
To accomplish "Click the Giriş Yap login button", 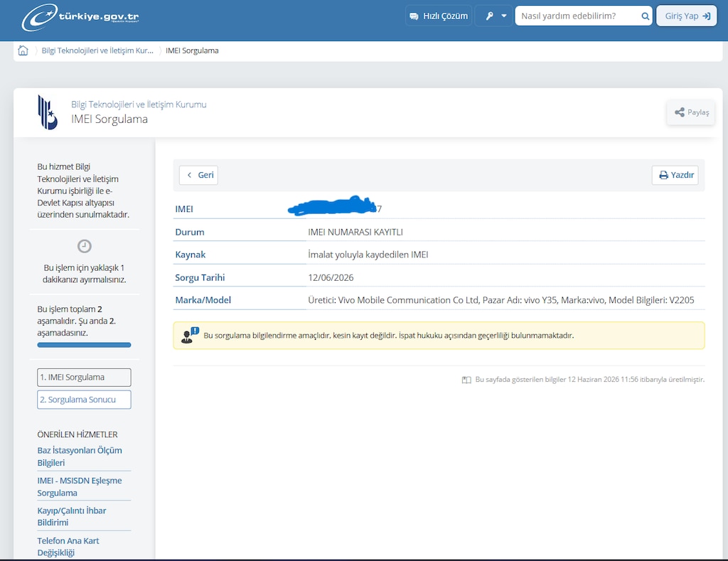I will [x=687, y=16].
